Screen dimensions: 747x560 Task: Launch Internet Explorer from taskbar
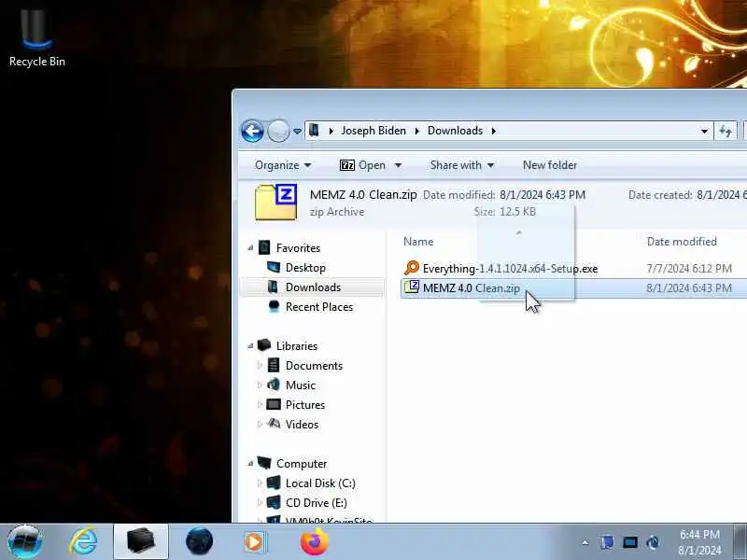pos(83,542)
